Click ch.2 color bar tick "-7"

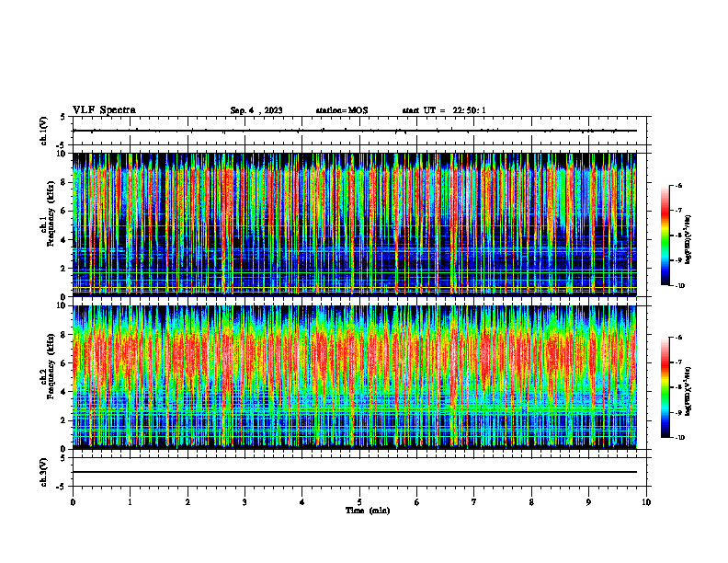tap(678, 362)
